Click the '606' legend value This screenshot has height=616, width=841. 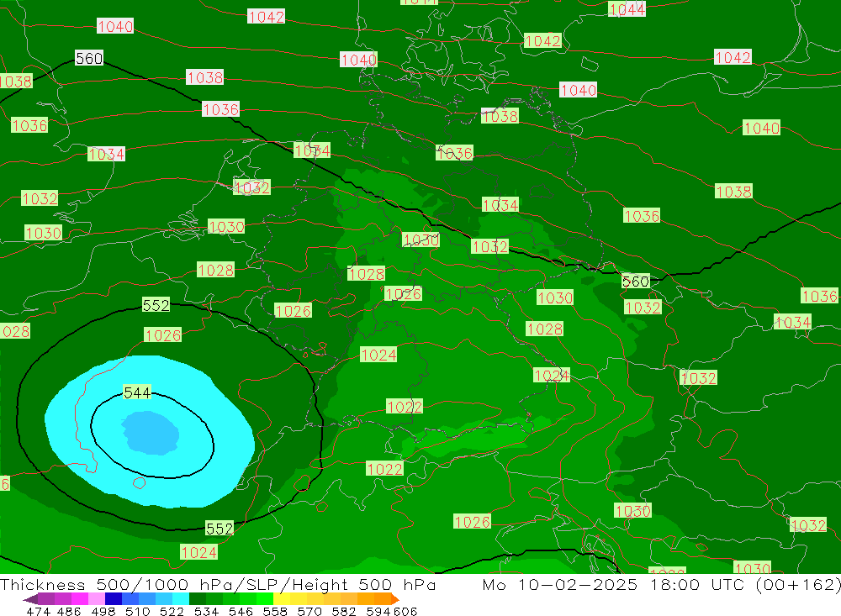405,612
